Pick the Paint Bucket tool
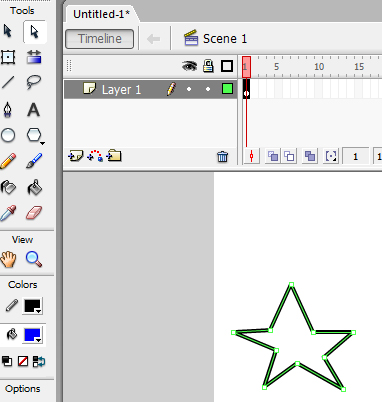 [x=34, y=187]
